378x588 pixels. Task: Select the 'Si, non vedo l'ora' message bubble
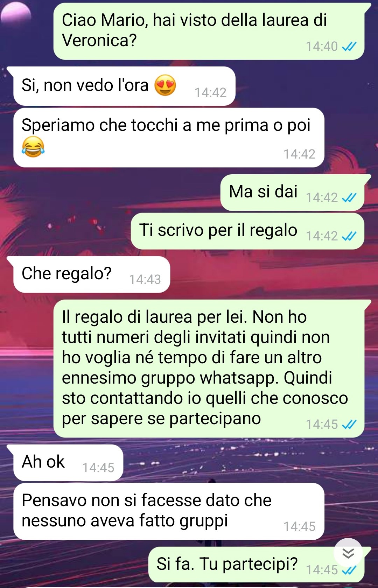coord(124,86)
